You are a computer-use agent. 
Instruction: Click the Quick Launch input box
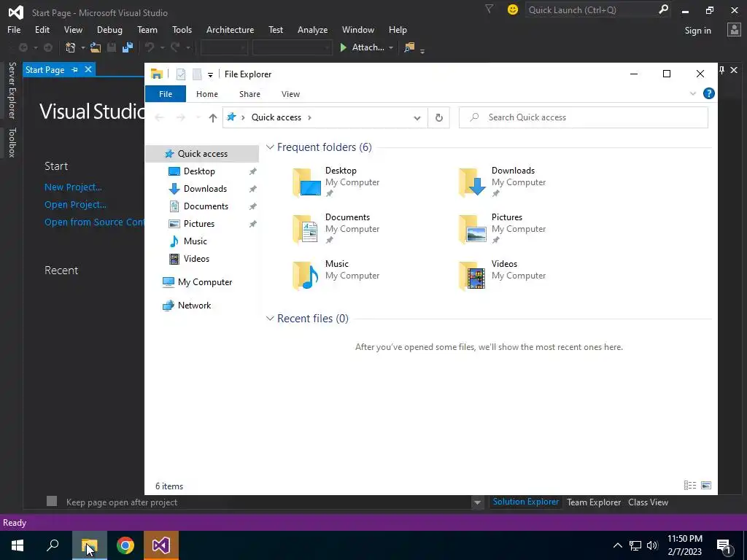pos(590,9)
